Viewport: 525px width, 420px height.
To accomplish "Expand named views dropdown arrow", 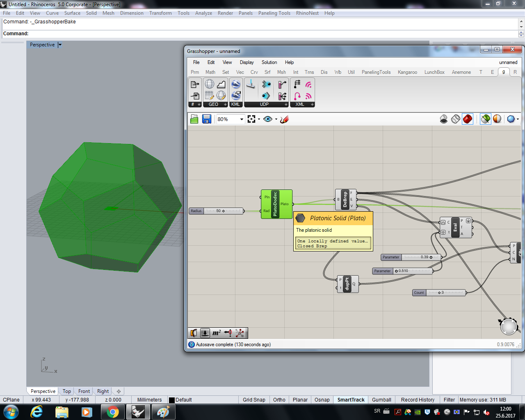I will pyautogui.click(x=276, y=119).
